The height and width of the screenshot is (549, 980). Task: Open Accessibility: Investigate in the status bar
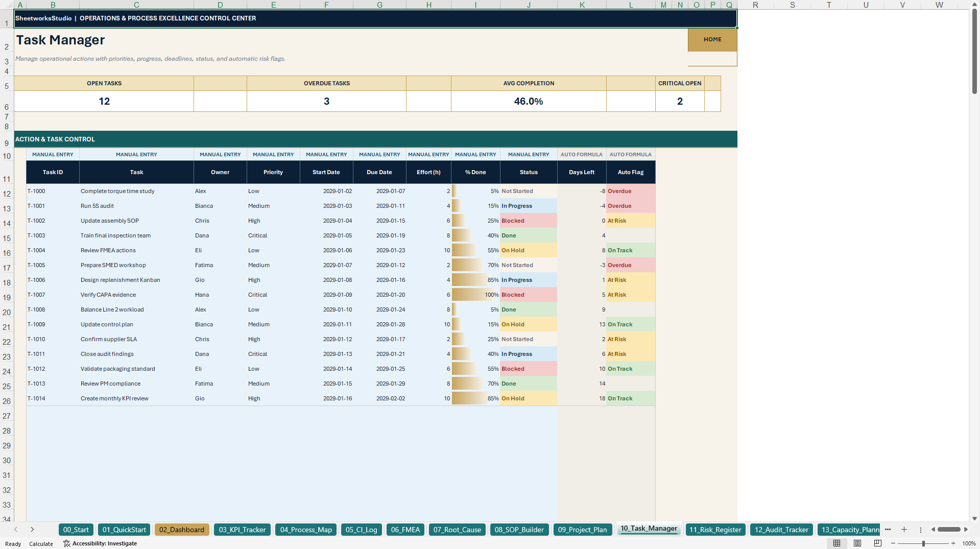click(100, 543)
